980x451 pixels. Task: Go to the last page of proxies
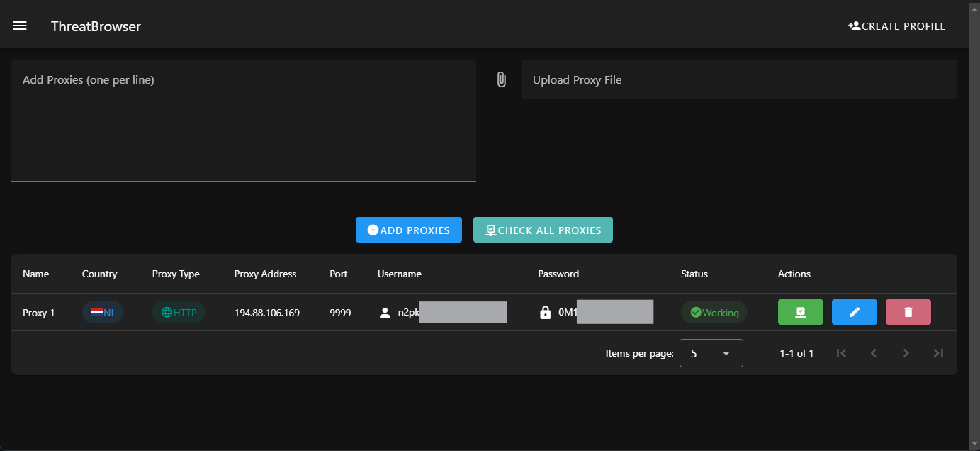pyautogui.click(x=938, y=353)
